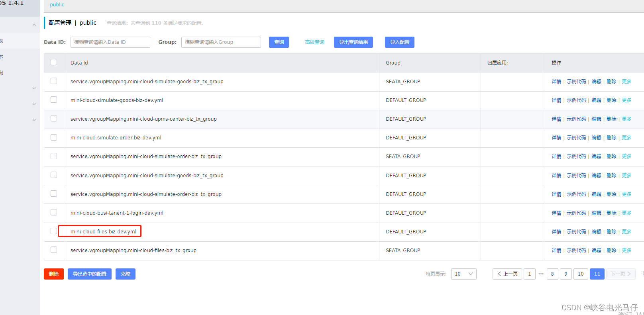Focus the Data ID search field

[x=110, y=42]
